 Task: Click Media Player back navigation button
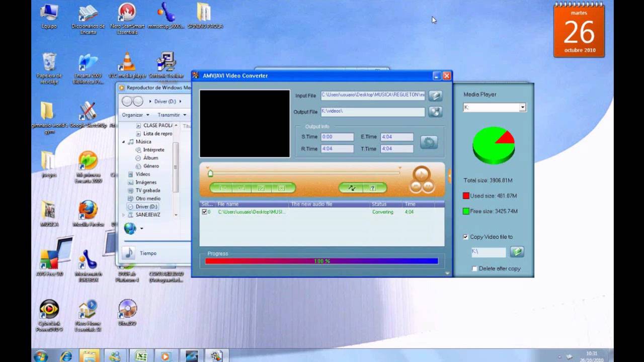pos(127,102)
